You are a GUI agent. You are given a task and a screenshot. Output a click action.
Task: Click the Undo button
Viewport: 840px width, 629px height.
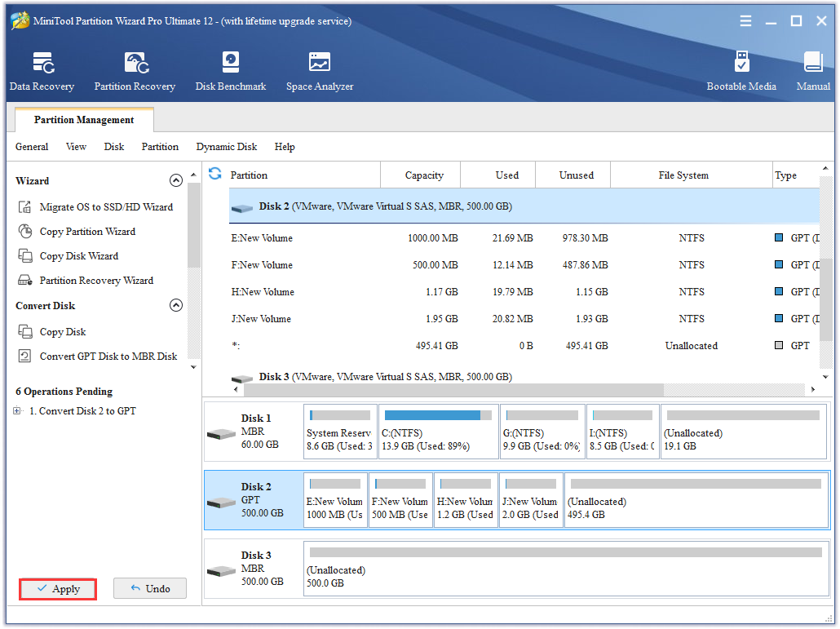point(150,588)
